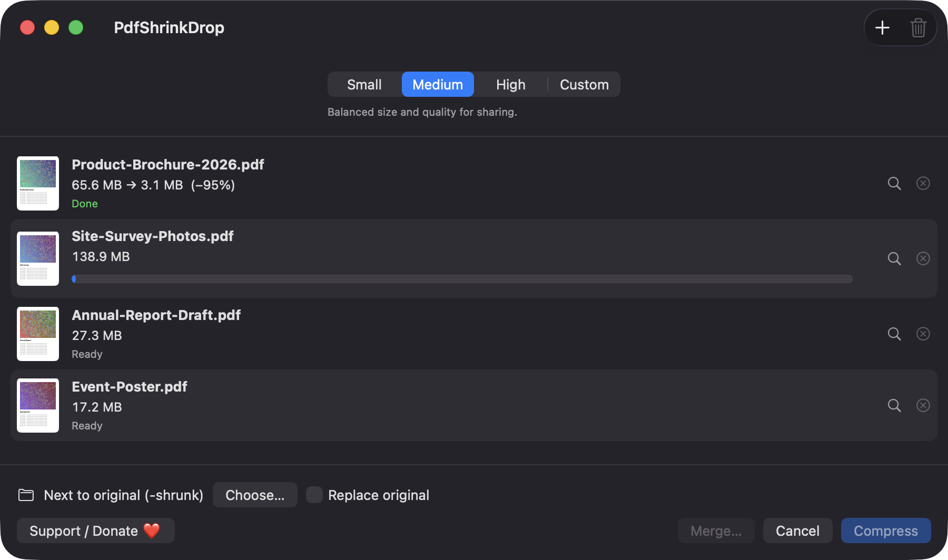Click the Next to original (-shrunk) label

124,495
